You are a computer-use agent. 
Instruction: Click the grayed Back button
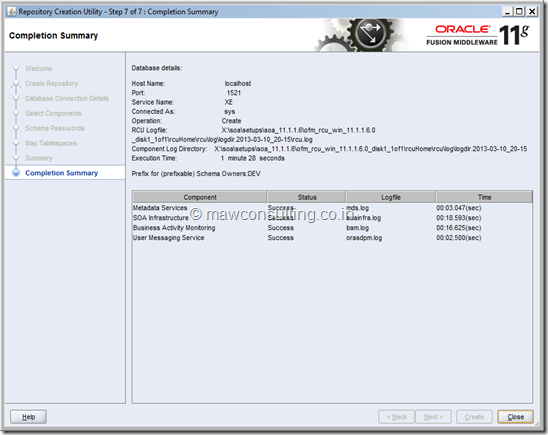point(396,416)
